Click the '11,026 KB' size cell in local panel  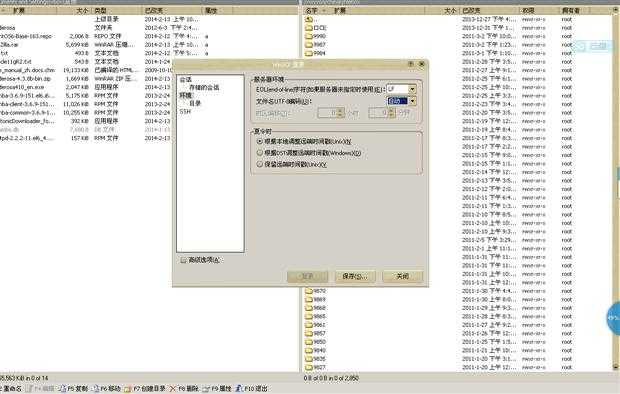(x=76, y=104)
